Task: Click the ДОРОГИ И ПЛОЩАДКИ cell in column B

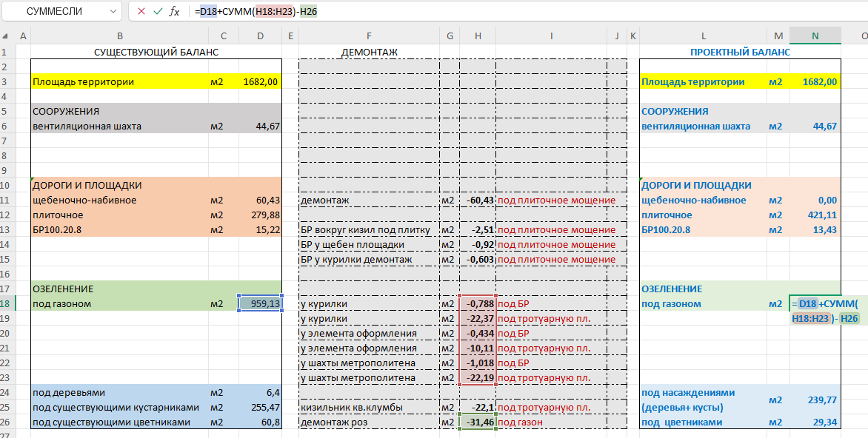Action: point(119,185)
